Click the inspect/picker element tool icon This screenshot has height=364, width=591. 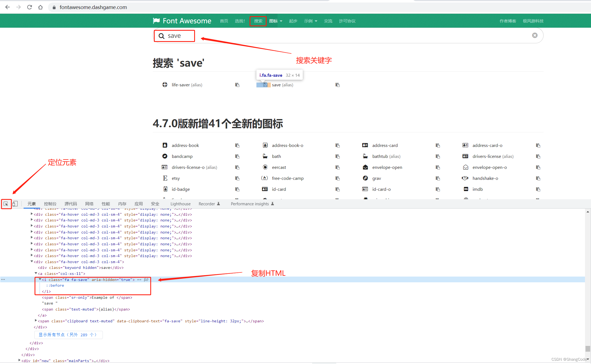tap(6, 204)
